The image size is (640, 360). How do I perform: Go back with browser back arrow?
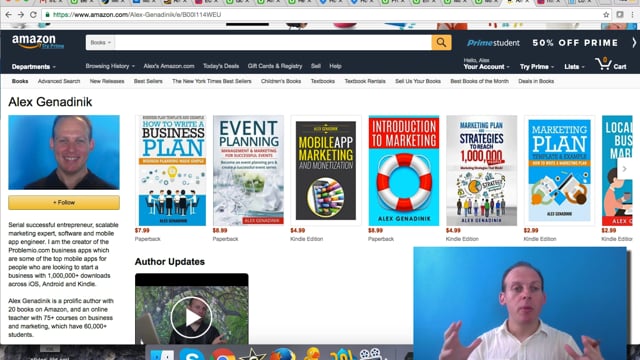pyautogui.click(x=9, y=15)
